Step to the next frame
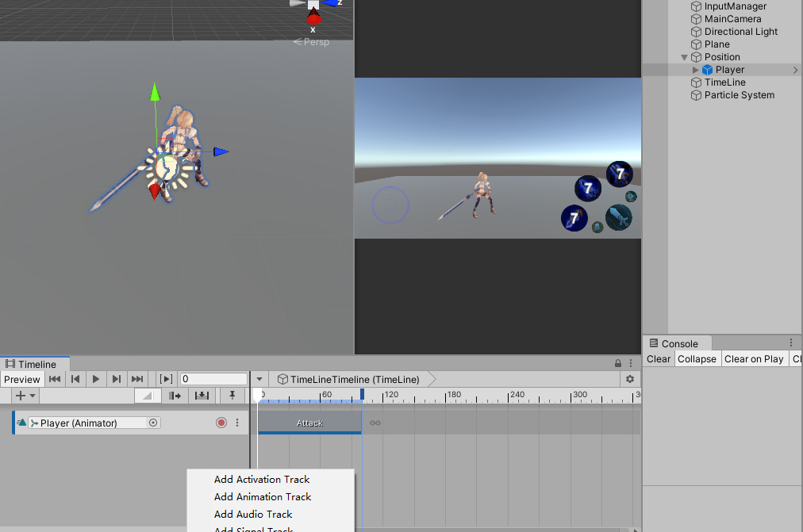 (117, 379)
